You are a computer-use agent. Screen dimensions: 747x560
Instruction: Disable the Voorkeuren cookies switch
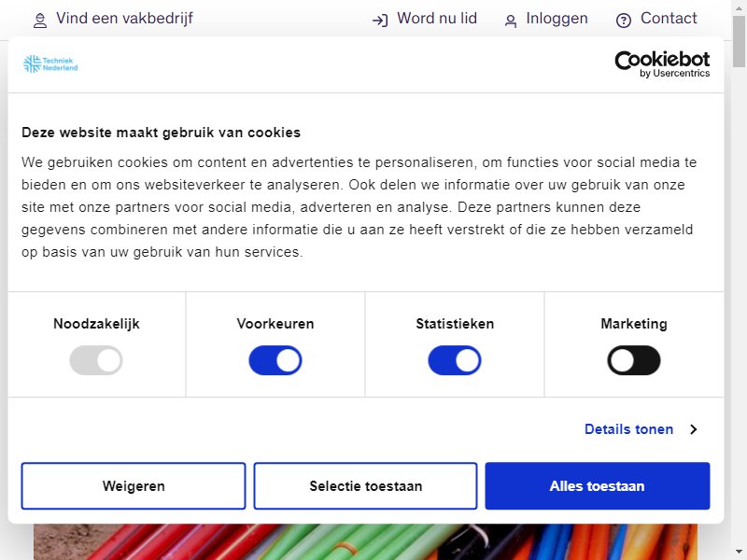(x=275, y=360)
